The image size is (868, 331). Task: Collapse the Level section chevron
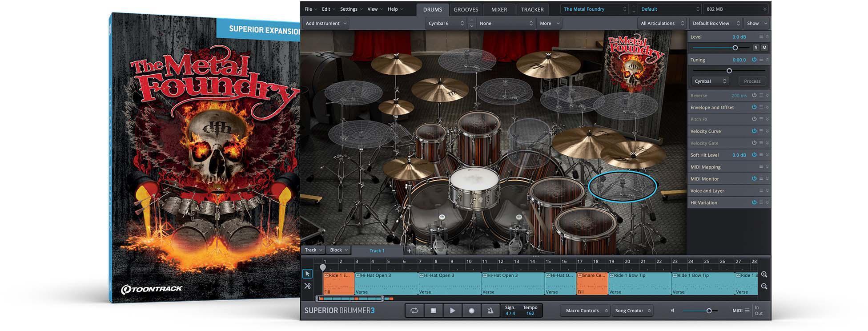[x=767, y=36]
